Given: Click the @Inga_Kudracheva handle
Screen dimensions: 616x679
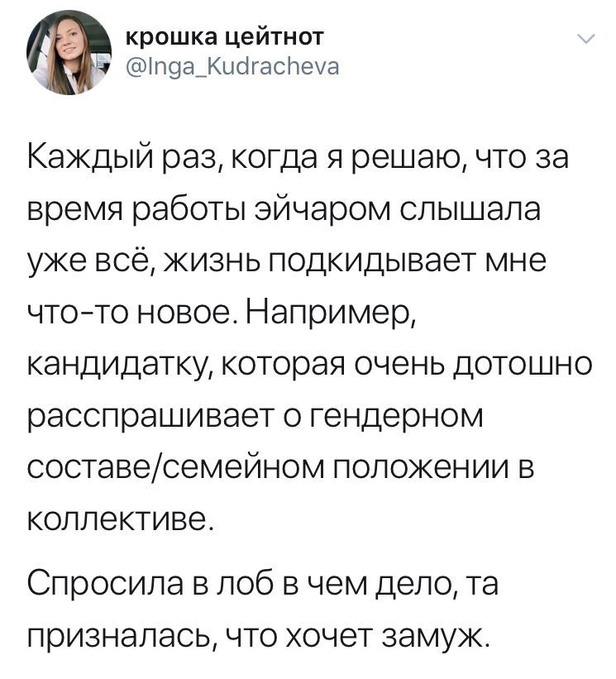Looking at the screenshot, I should click(x=230, y=66).
